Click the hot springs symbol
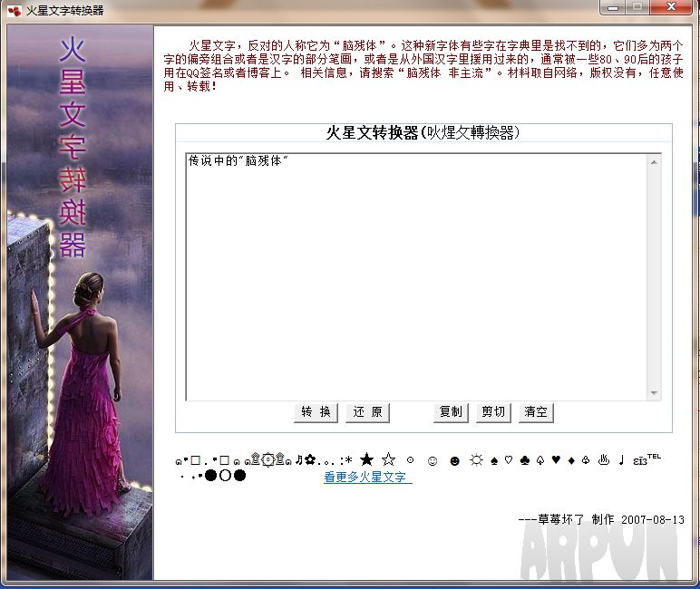Viewport: 700px width, 589px height. (603, 460)
